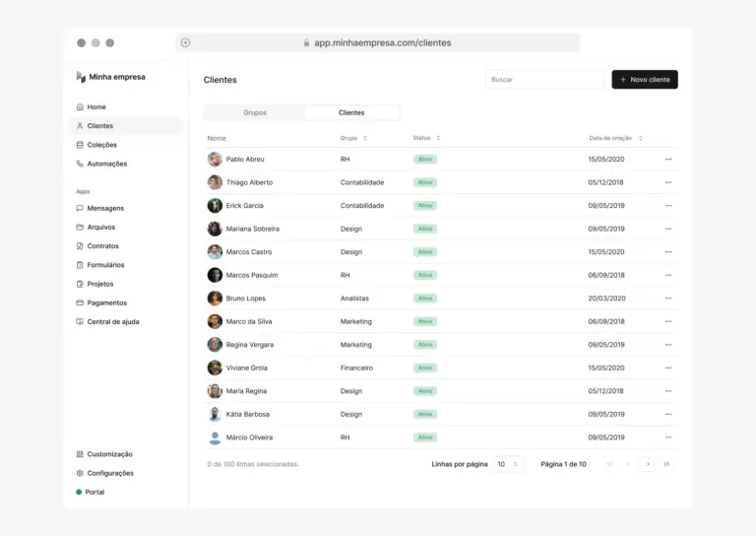Click the name Viviane Grola
756x536 pixels.
pos(246,368)
